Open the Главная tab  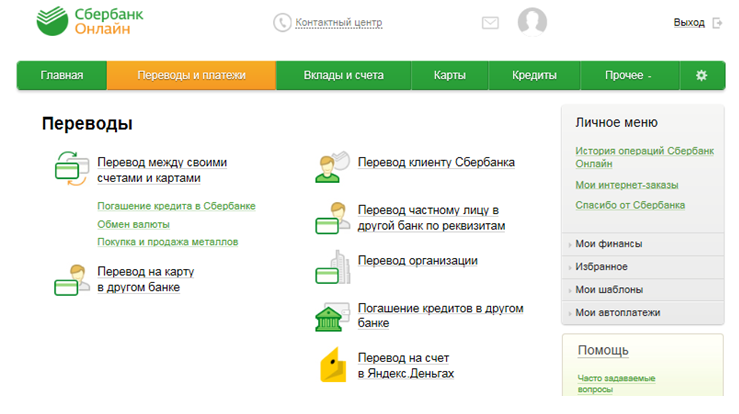[62, 75]
